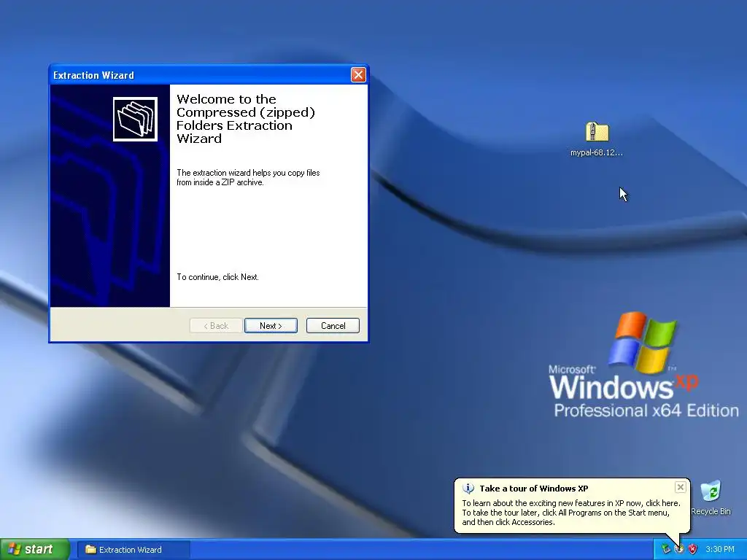Click the wizard Welcome heading text
The height and width of the screenshot is (560, 747).
(x=246, y=119)
